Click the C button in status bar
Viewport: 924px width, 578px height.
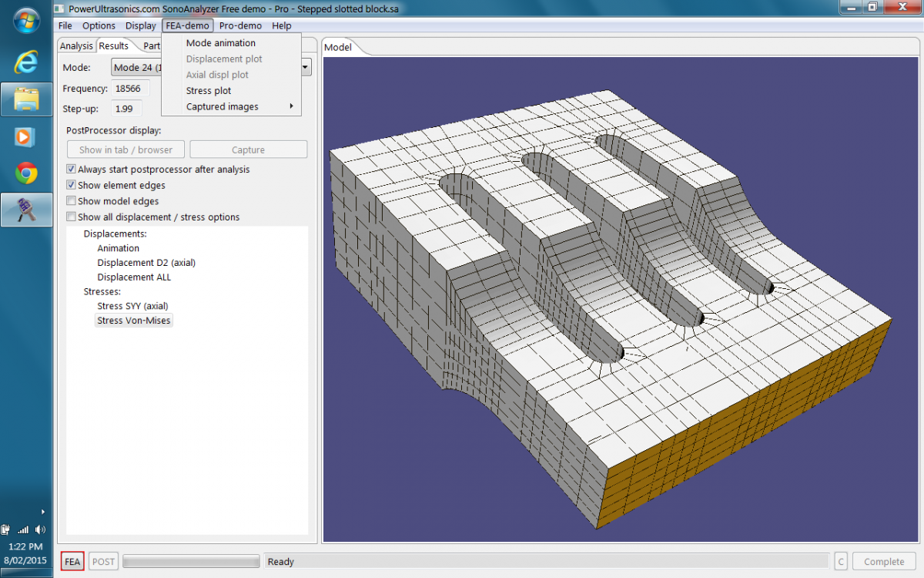(841, 562)
